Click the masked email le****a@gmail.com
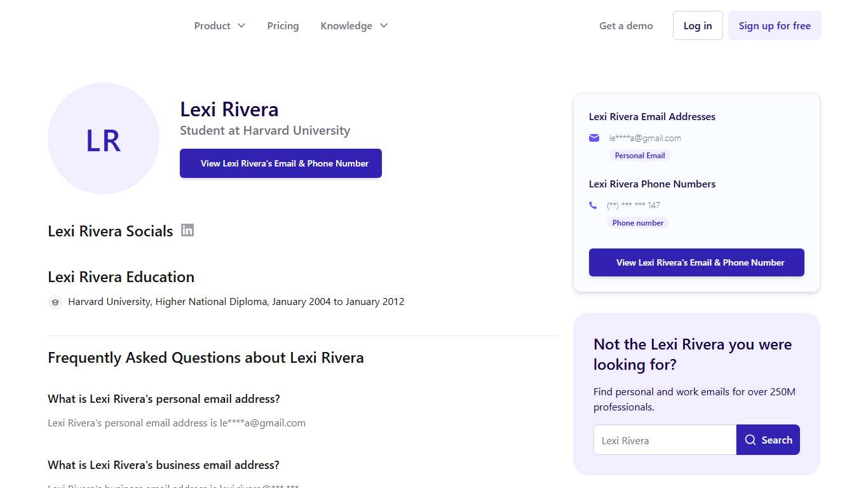 coord(644,137)
